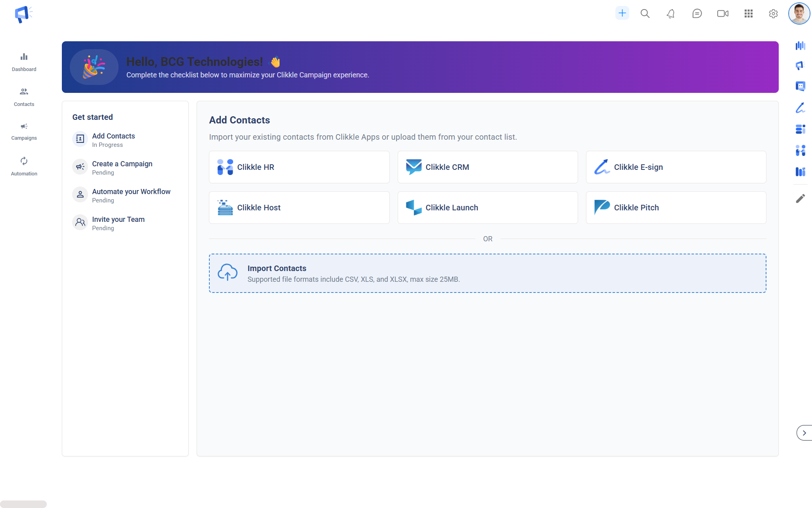The width and height of the screenshot is (812, 508).
Task: Open Automation in left sidebar
Action: (24, 166)
